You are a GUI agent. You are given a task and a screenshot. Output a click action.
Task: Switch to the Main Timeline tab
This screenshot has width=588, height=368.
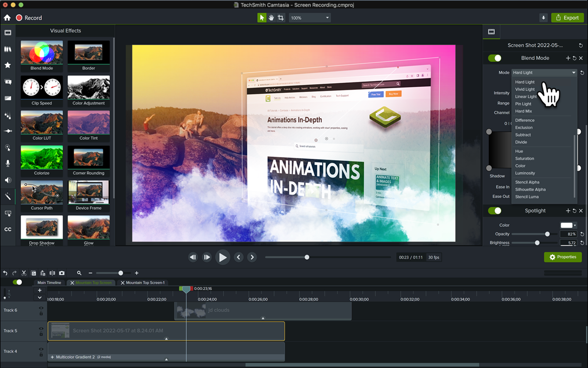click(49, 282)
